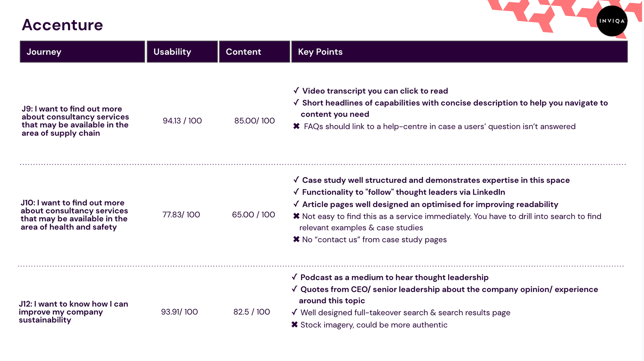Click the cross beside No contact us point
This screenshot has height=361, width=644.
(x=296, y=239)
